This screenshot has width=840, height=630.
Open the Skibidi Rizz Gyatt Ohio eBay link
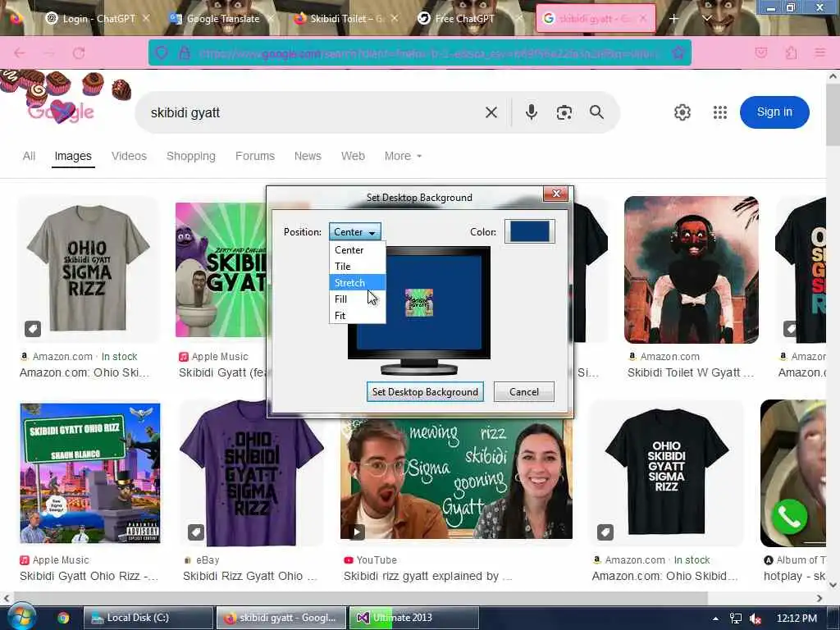click(250, 576)
